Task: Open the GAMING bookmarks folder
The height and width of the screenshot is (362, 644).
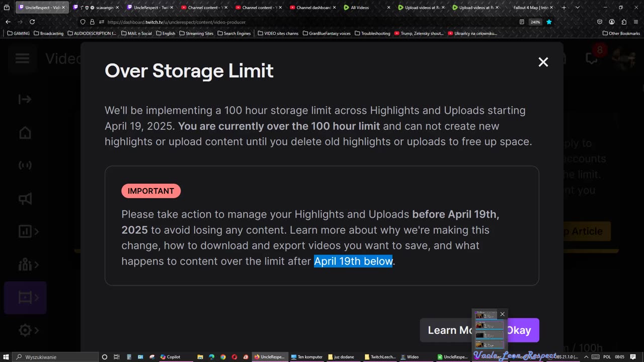Action: (18, 33)
